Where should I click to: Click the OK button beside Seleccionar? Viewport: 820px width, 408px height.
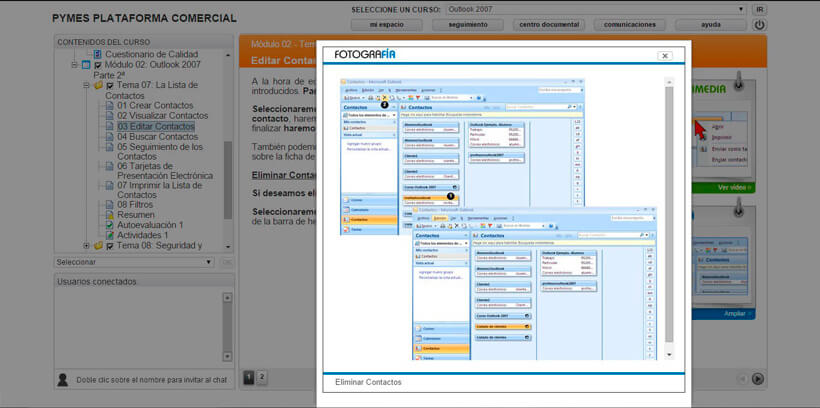[x=226, y=262]
